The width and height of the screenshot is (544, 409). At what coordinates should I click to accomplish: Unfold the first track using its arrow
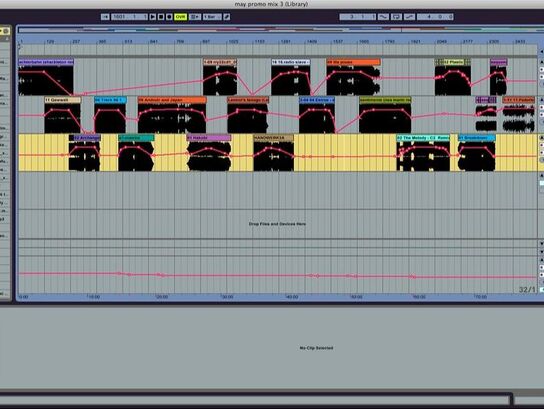pyautogui.click(x=542, y=62)
